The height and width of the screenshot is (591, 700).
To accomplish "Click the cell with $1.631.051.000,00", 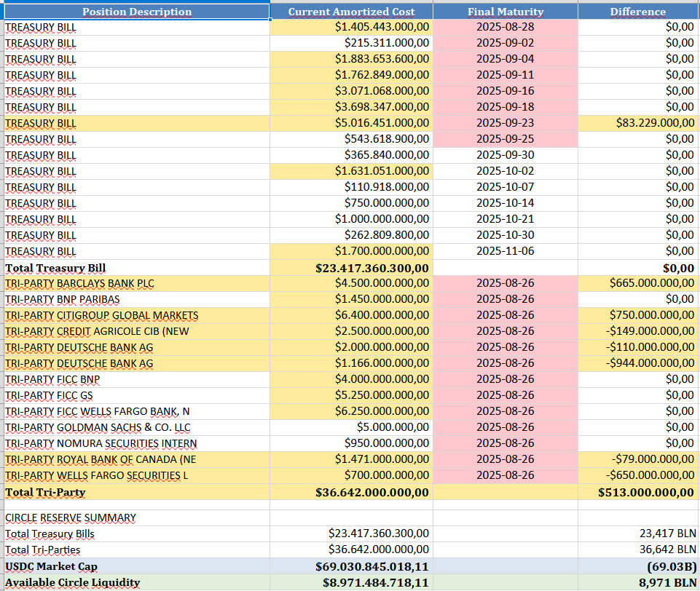I will click(351, 172).
